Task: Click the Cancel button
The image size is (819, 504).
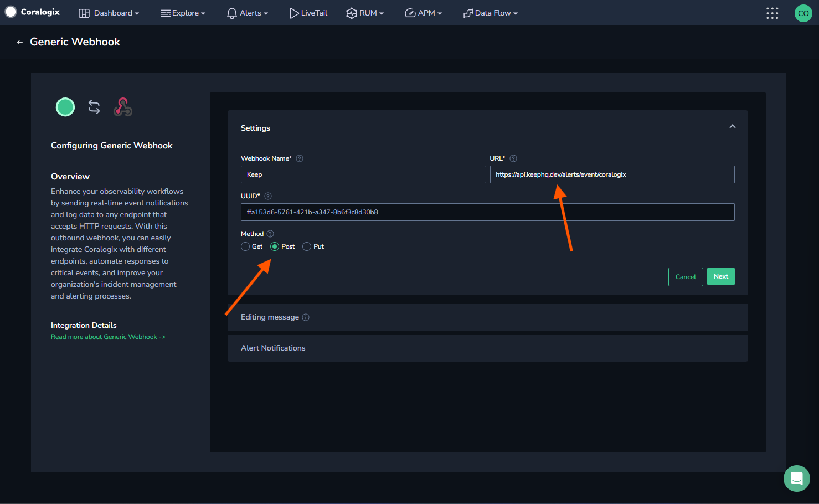Action: (686, 277)
